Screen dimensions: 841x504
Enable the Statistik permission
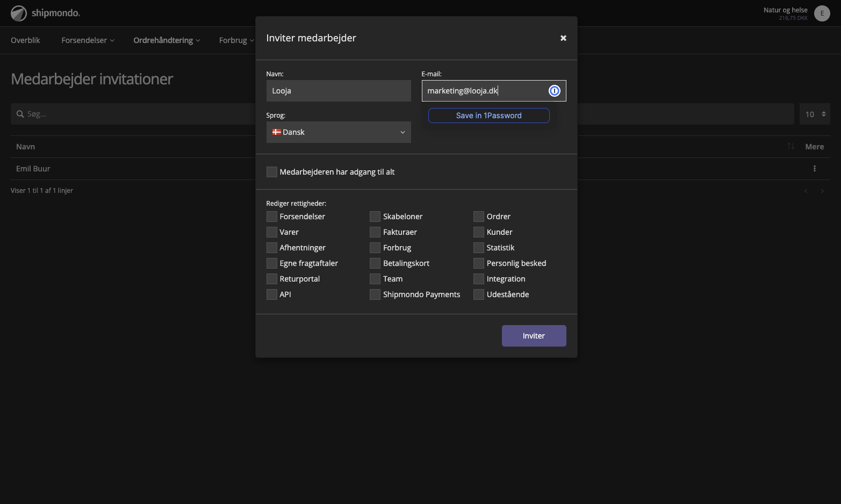[x=479, y=248]
